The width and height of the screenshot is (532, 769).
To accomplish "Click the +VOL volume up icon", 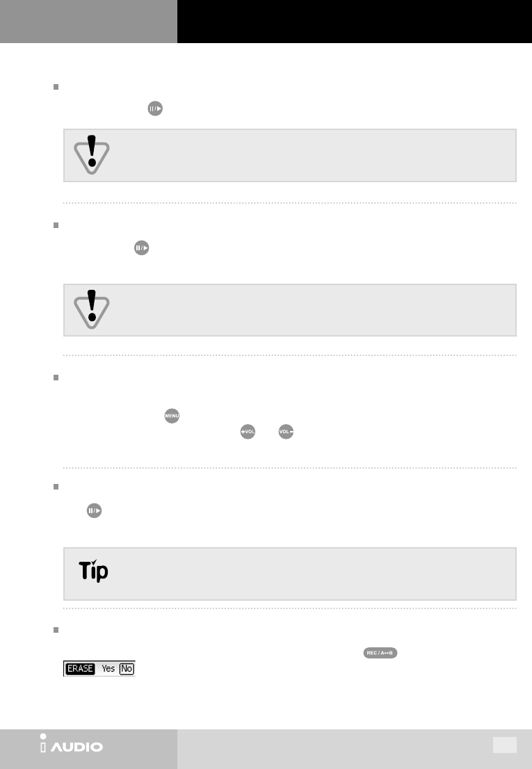I will pos(248,432).
